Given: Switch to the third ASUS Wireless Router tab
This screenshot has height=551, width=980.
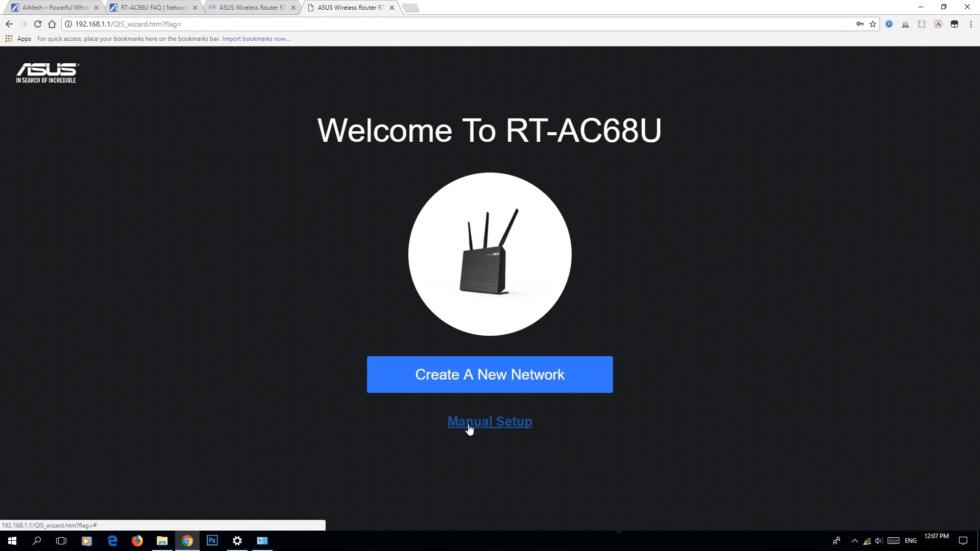Looking at the screenshot, I should click(252, 8).
